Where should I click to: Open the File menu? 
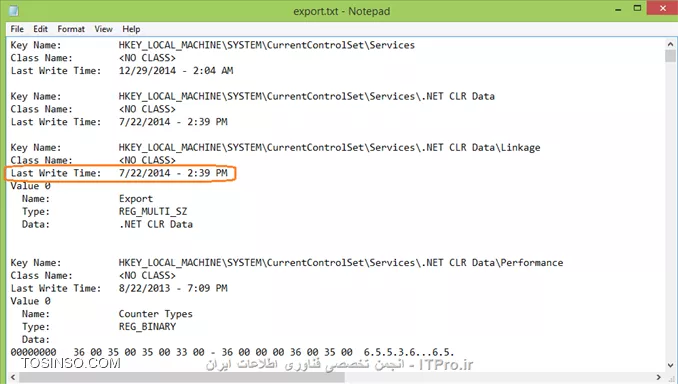(17, 29)
